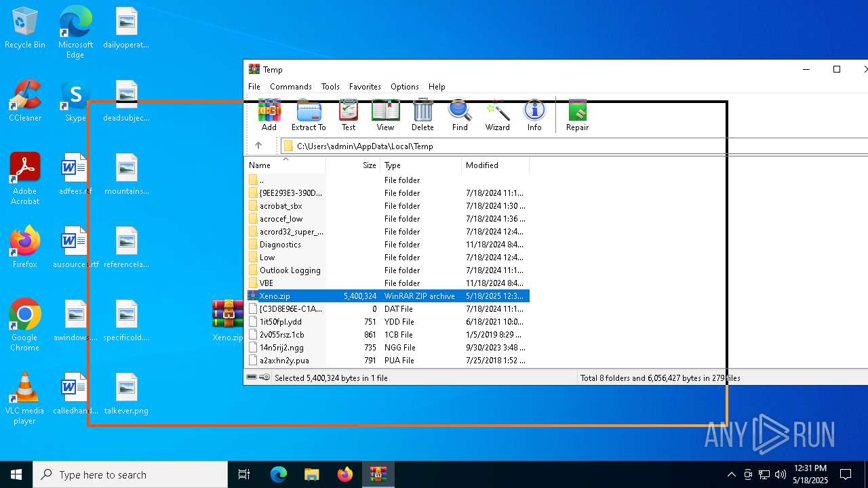
Task: Select the adfees.rtf desktop document
Action: pyautogui.click(x=75, y=174)
